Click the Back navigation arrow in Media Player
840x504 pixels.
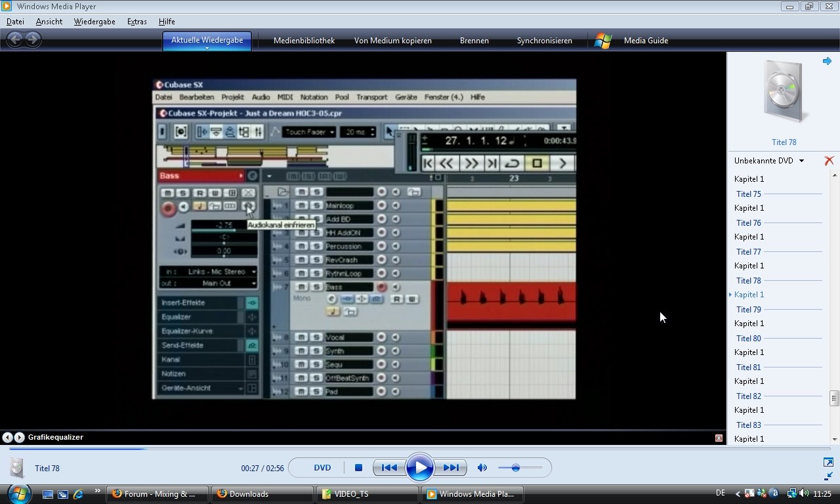tap(15, 39)
